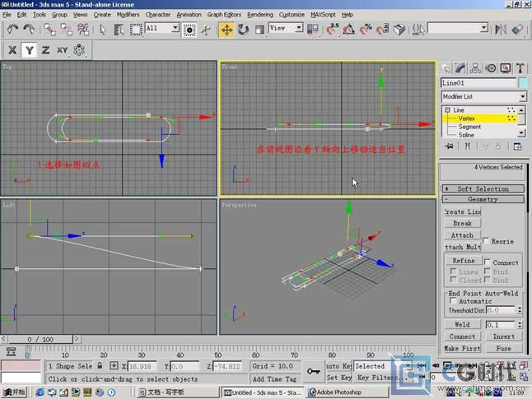Click the Weld button
The width and height of the screenshot is (532, 399).
pos(463,324)
